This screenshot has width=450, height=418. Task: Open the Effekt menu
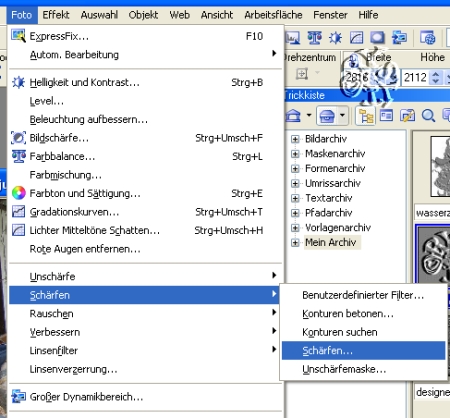(x=56, y=15)
